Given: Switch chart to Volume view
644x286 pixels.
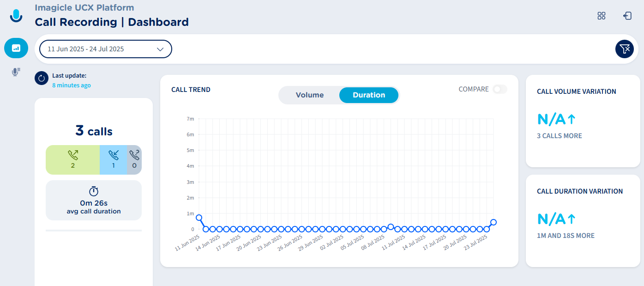Looking at the screenshot, I should coord(310,95).
